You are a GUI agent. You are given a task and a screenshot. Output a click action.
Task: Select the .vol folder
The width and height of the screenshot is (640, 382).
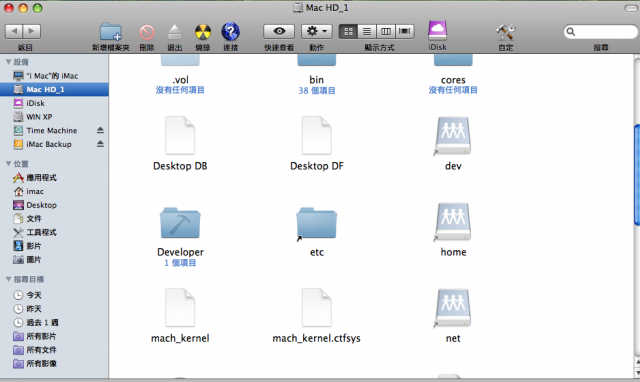pos(180,60)
